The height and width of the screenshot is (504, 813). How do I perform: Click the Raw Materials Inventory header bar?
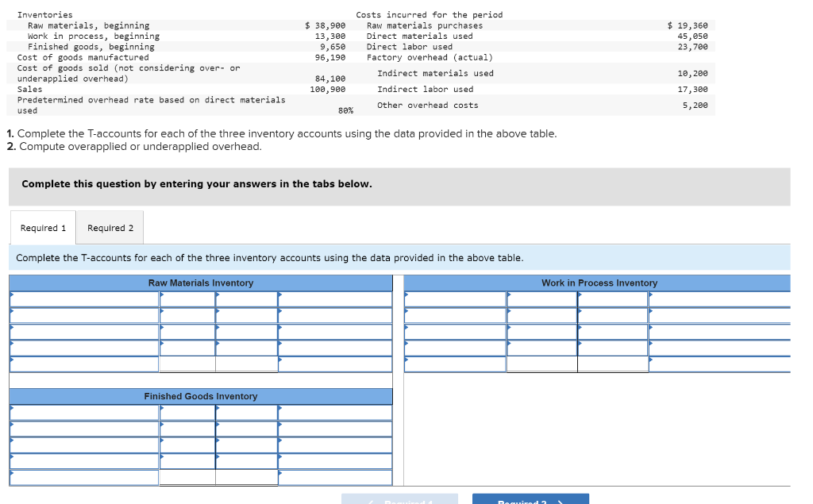pos(199,283)
